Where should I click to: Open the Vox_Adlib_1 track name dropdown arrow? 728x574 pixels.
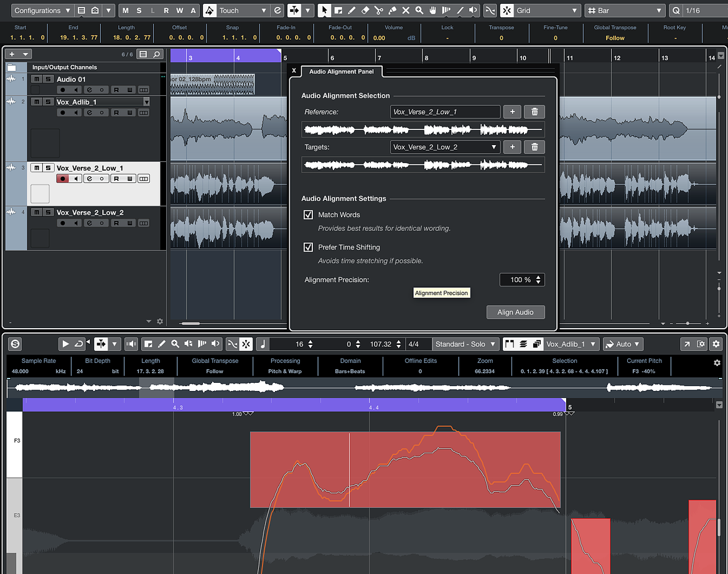point(146,101)
